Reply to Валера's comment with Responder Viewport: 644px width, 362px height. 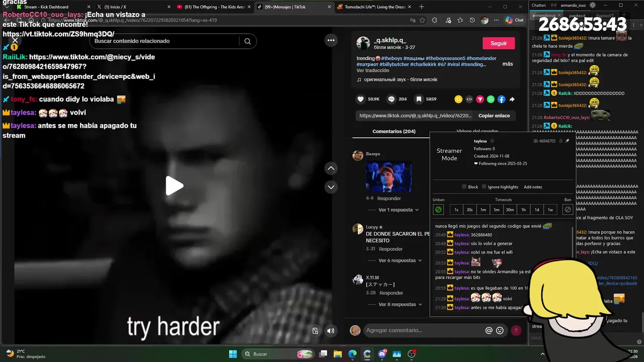tap(389, 198)
